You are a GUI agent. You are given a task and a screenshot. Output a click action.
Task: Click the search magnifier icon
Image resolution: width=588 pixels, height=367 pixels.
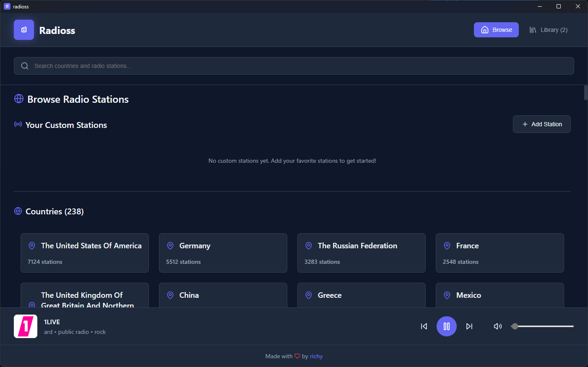(25, 66)
